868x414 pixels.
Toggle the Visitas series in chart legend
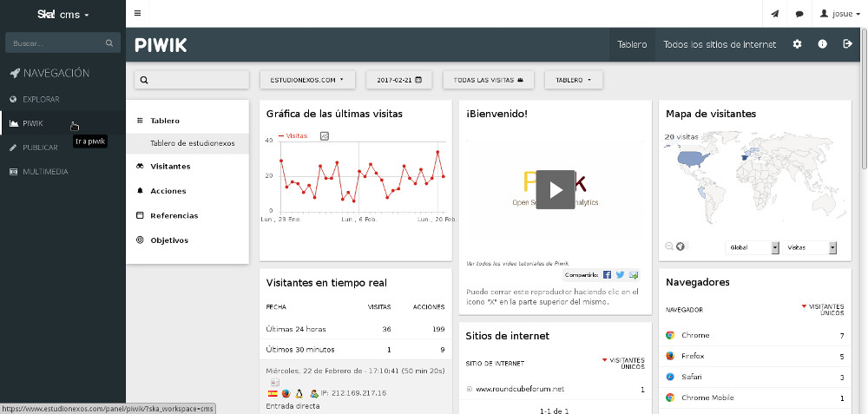tap(293, 135)
